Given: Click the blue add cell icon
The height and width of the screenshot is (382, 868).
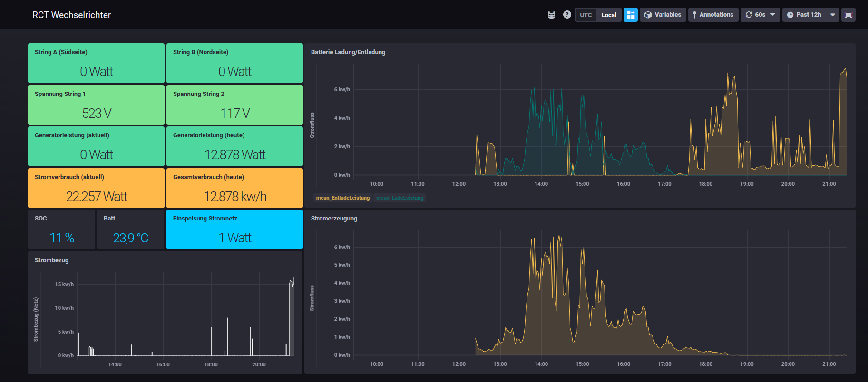Looking at the screenshot, I should (x=630, y=15).
